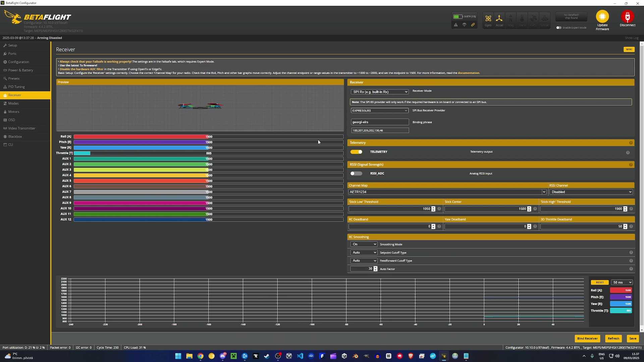The height and width of the screenshot is (362, 644).
Task: Click the Binding phrase input field
Action: pos(380,122)
